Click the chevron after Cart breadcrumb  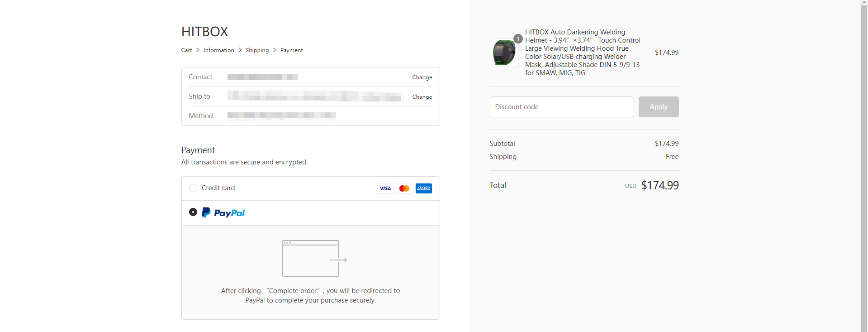click(x=198, y=50)
